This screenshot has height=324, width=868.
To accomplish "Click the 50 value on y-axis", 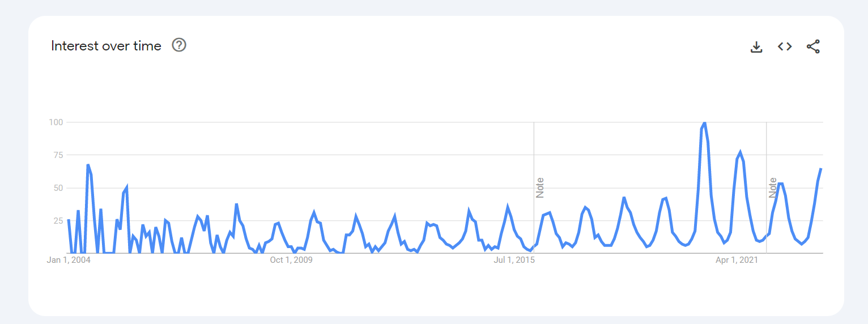I will [58, 188].
